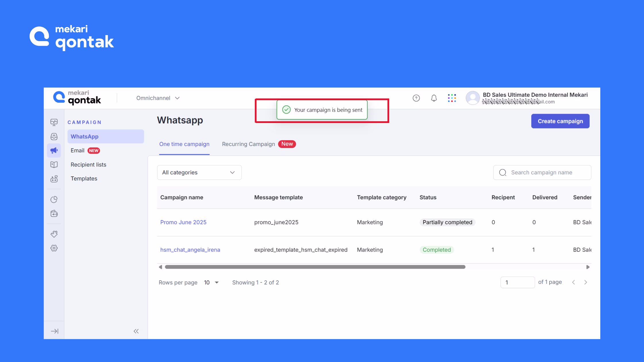
Task: Expand sidebar using the arrow-to-bar icon
Action: pos(54,331)
